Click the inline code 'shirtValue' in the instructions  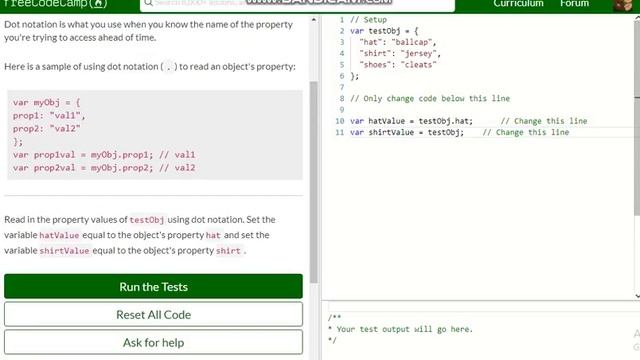coord(64,251)
